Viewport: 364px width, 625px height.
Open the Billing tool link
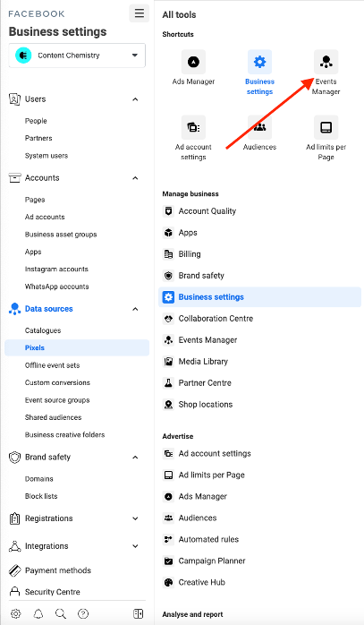[x=190, y=254]
